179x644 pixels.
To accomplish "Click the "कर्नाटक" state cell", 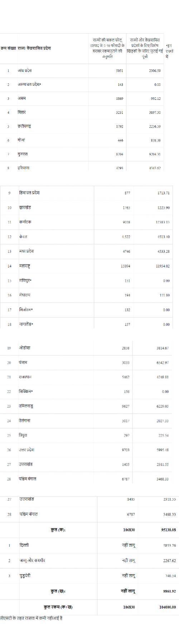I will [x=25, y=222].
